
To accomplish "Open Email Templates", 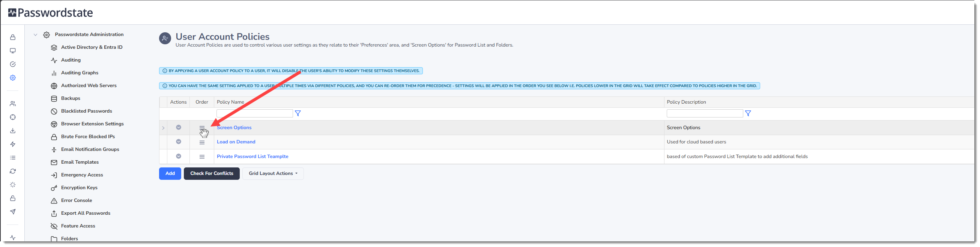I will pyautogui.click(x=80, y=162).
